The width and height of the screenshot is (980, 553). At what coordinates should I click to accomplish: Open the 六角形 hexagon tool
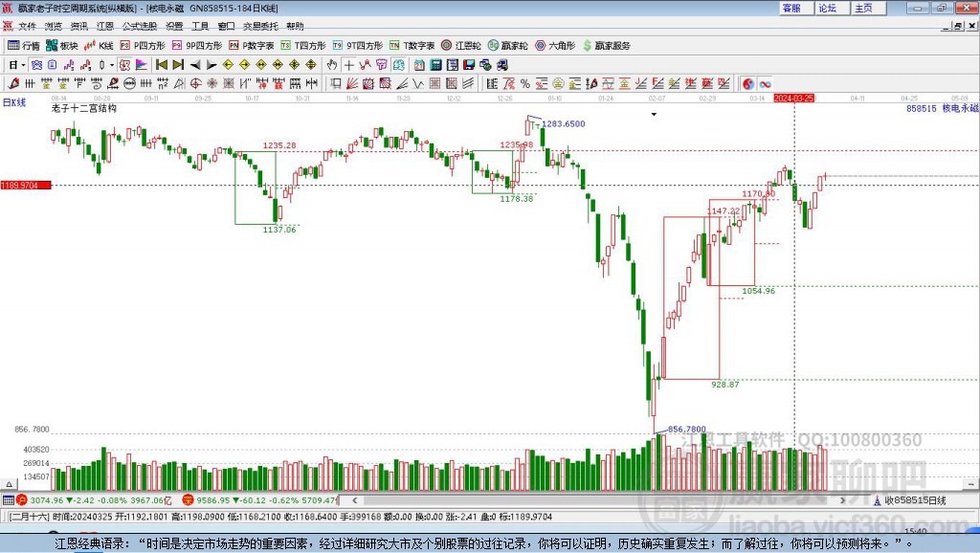(x=555, y=46)
